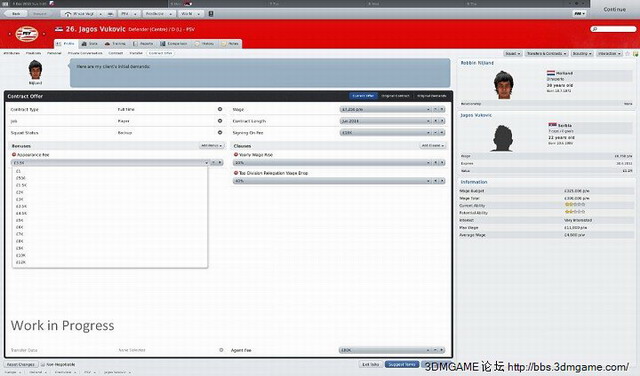The image size is (640, 376).
Task: Click Robbin Nijland agent portrait in side panel
Action: click(503, 85)
